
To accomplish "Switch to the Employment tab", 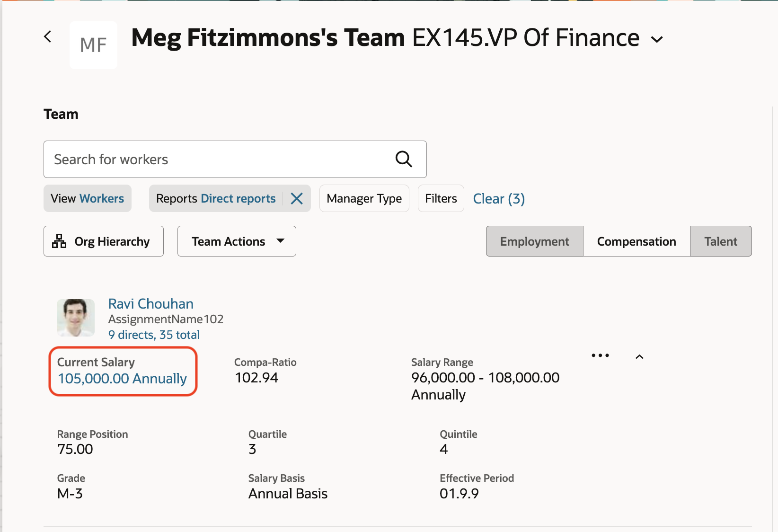I will click(534, 241).
